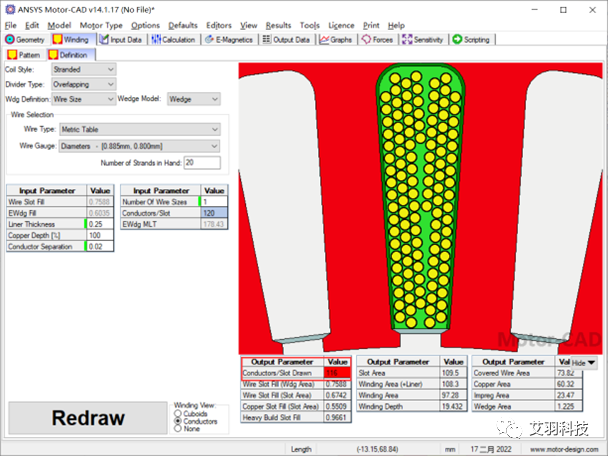The image size is (608, 456).
Task: Click the E-Magnetics icon
Action: coord(209,40)
